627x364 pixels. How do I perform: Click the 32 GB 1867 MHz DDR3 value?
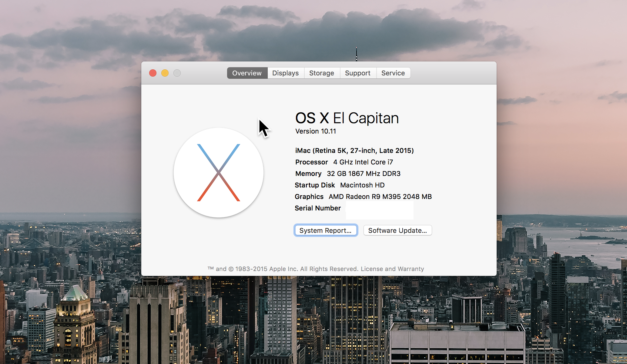coord(364,174)
